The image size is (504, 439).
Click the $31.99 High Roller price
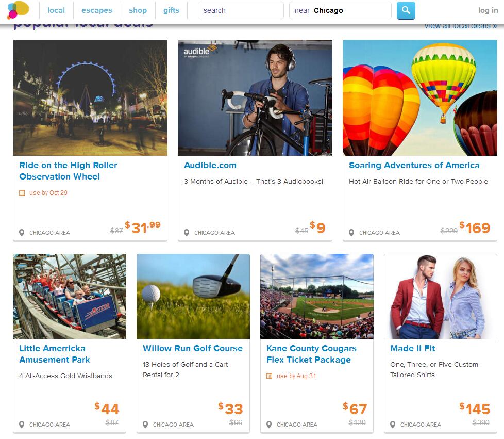tap(143, 227)
